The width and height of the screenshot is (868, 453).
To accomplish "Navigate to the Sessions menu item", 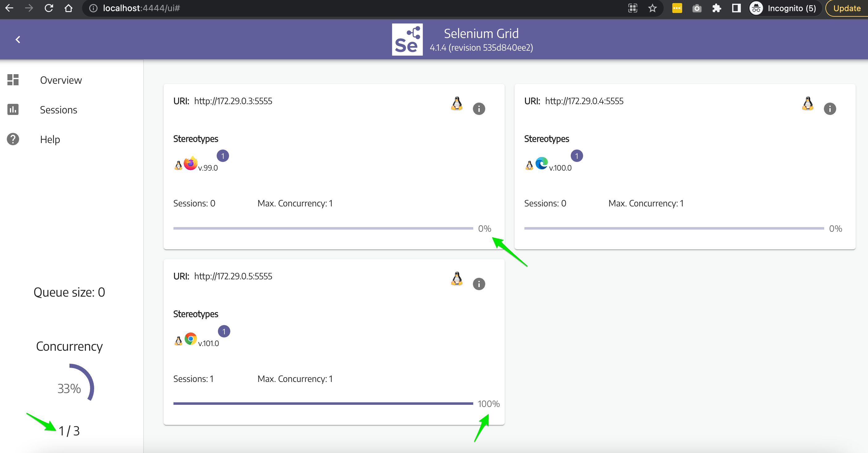I will [58, 110].
